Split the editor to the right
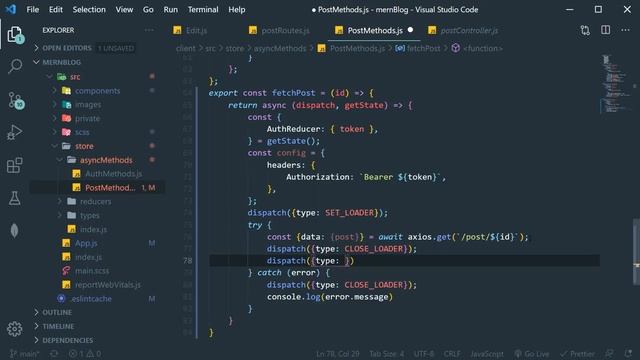The height and width of the screenshot is (360, 640). (606, 30)
